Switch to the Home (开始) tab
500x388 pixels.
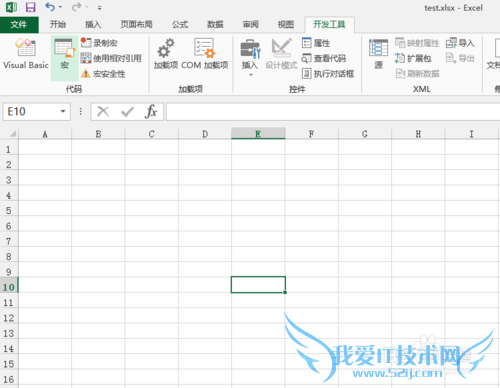point(58,24)
